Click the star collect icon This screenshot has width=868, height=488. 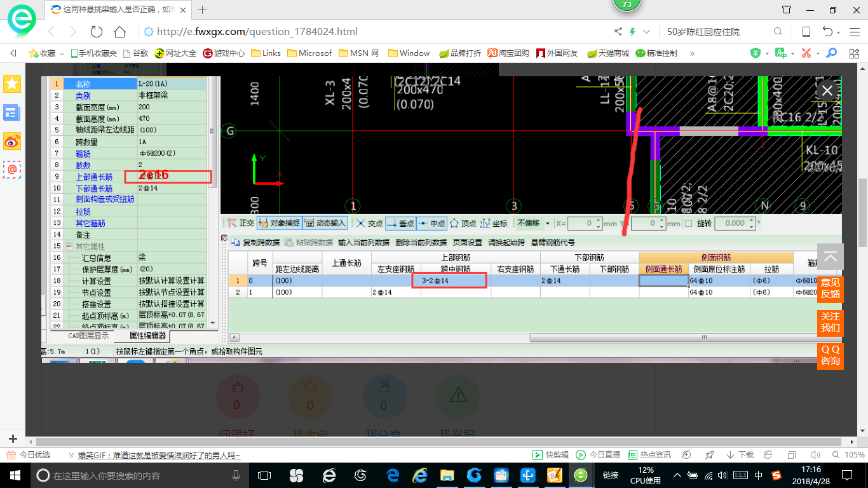[310, 387]
